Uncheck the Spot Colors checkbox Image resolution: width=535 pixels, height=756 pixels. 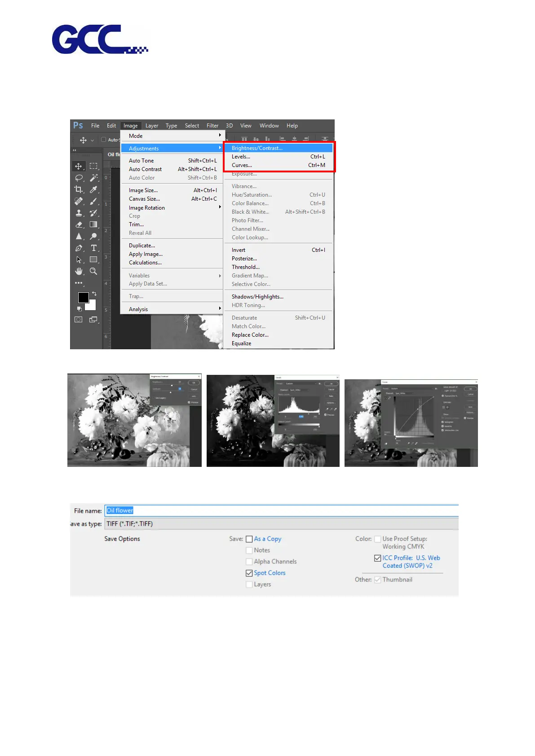[x=249, y=573]
